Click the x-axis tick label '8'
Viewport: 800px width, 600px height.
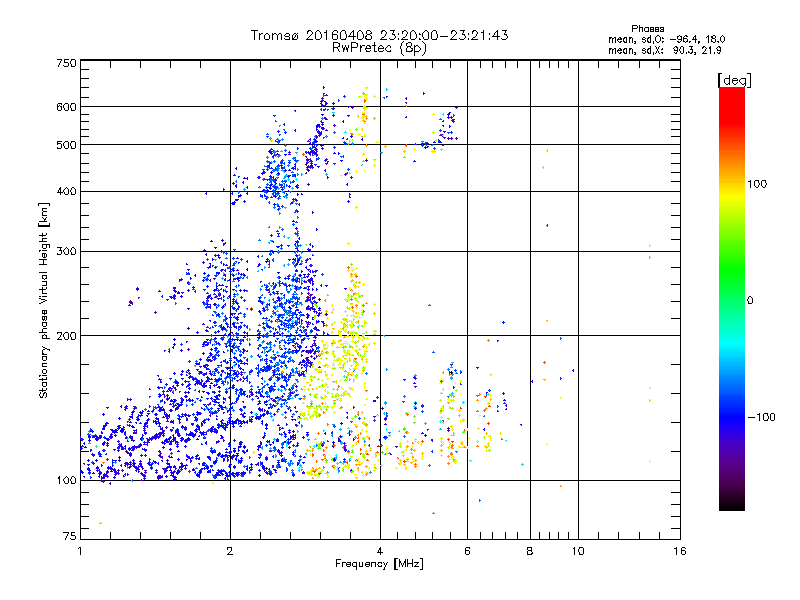click(x=530, y=551)
